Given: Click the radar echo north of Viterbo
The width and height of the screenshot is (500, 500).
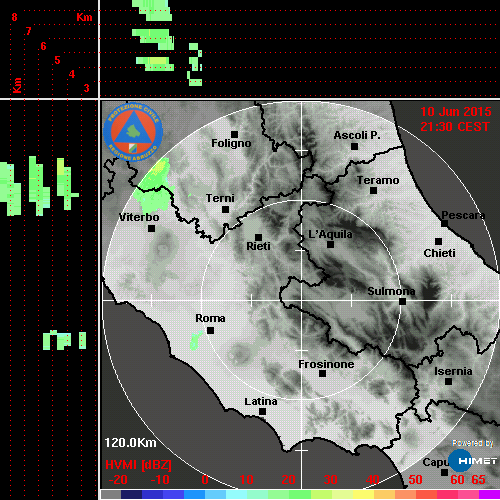Looking at the screenshot, I should [153, 187].
